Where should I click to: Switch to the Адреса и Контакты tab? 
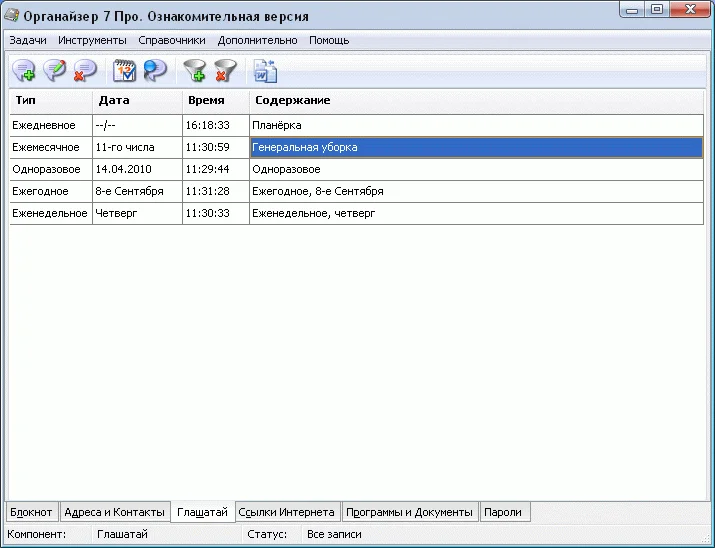coord(114,512)
